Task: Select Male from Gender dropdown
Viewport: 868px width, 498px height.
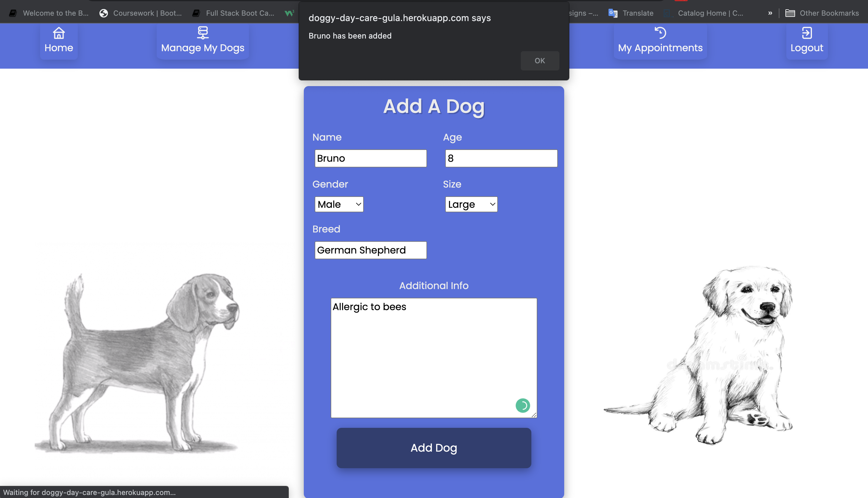Action: (x=339, y=204)
